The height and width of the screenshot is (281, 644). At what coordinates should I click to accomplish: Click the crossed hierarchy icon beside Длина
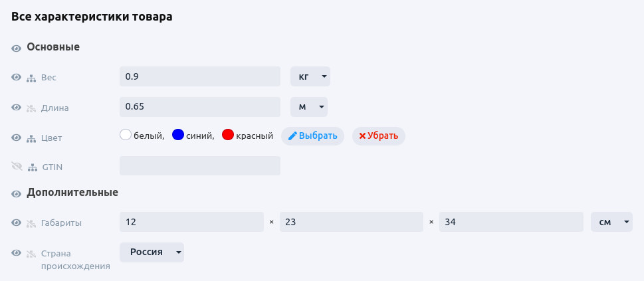pos(31,108)
